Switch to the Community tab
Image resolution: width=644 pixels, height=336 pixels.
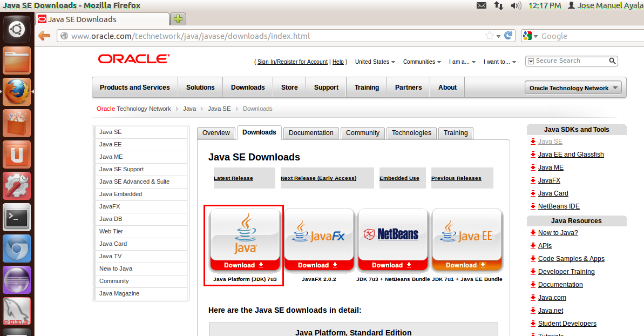(363, 133)
